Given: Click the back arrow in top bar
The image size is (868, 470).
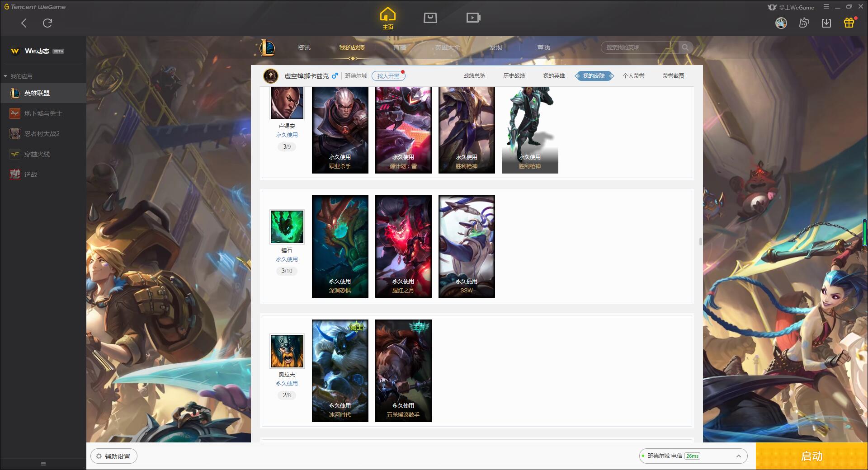Looking at the screenshot, I should coord(24,23).
